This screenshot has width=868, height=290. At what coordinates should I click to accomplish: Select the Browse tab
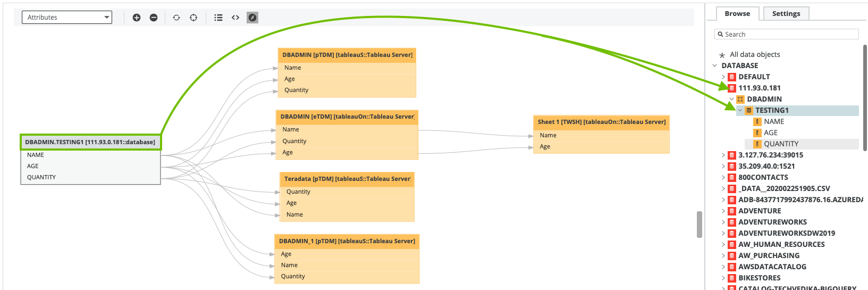tap(737, 14)
